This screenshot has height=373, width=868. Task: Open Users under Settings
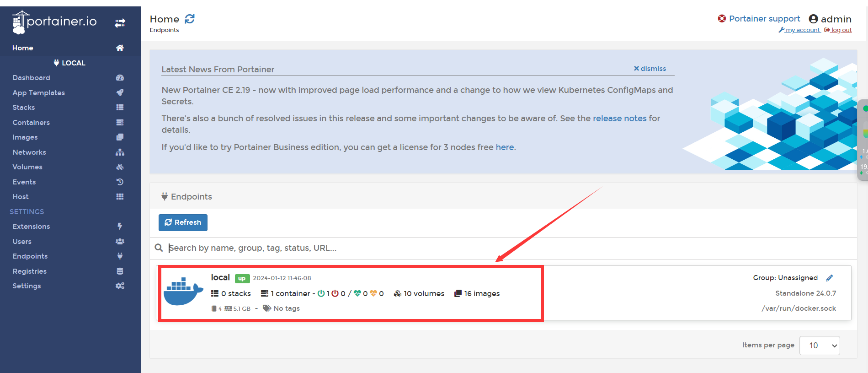(x=22, y=241)
